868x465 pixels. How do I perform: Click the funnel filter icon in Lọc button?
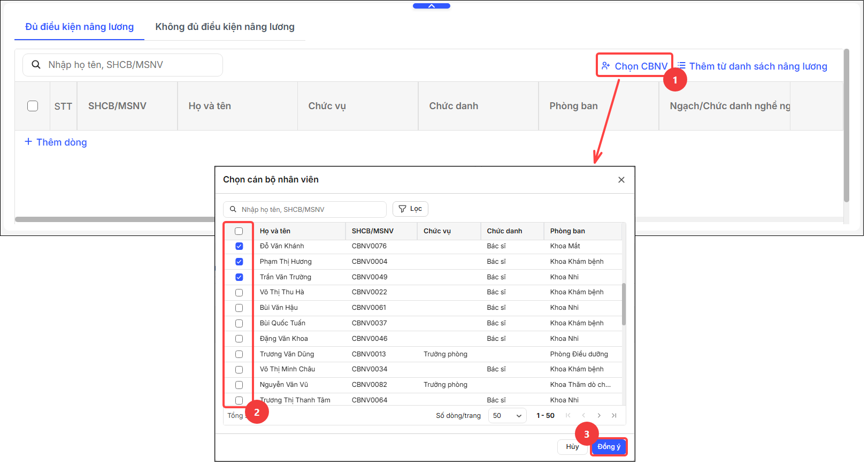pyautogui.click(x=402, y=209)
